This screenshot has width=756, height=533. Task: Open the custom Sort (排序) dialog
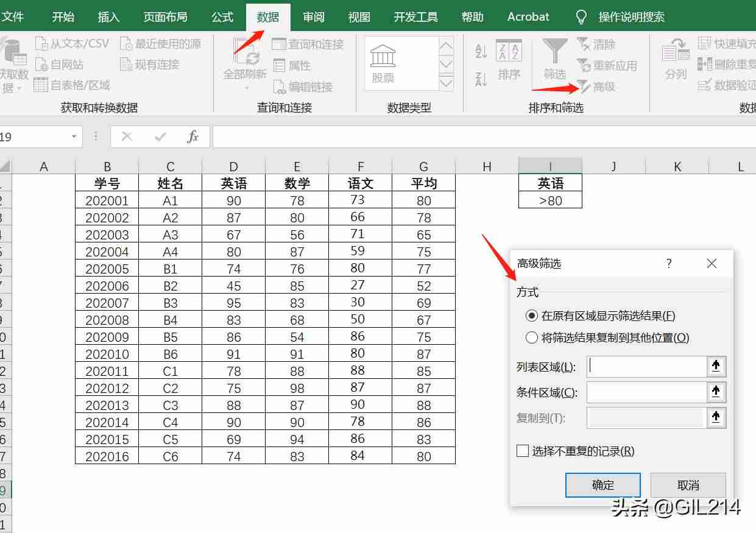pos(509,60)
